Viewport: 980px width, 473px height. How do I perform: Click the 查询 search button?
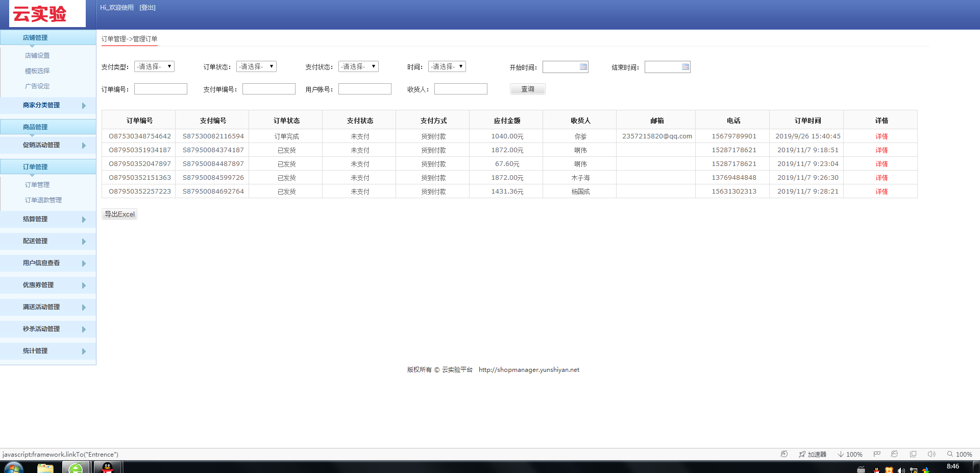[527, 89]
